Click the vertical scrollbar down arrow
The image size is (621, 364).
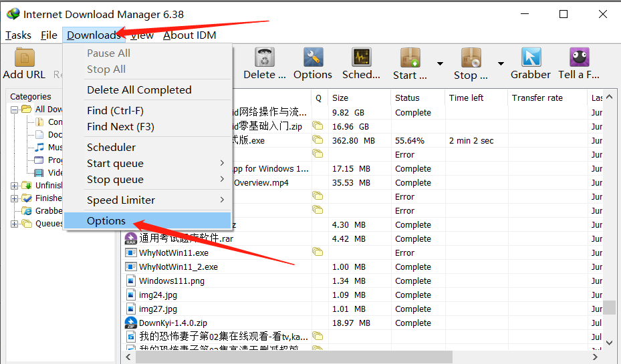coord(609,342)
